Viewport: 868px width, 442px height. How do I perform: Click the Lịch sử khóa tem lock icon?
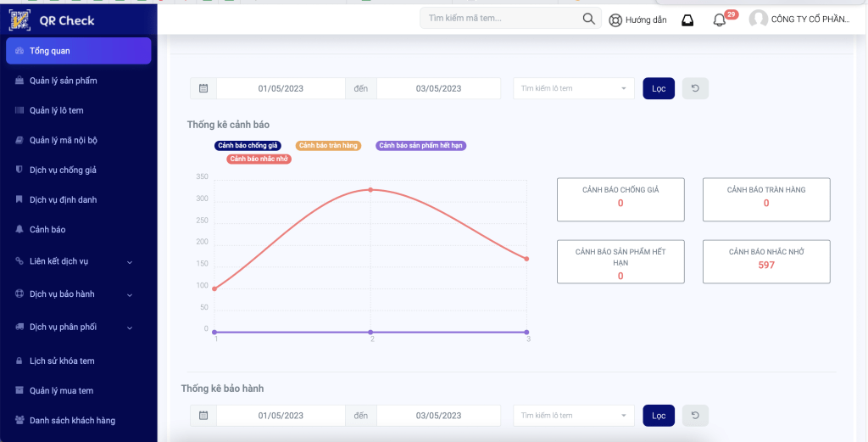click(x=19, y=361)
